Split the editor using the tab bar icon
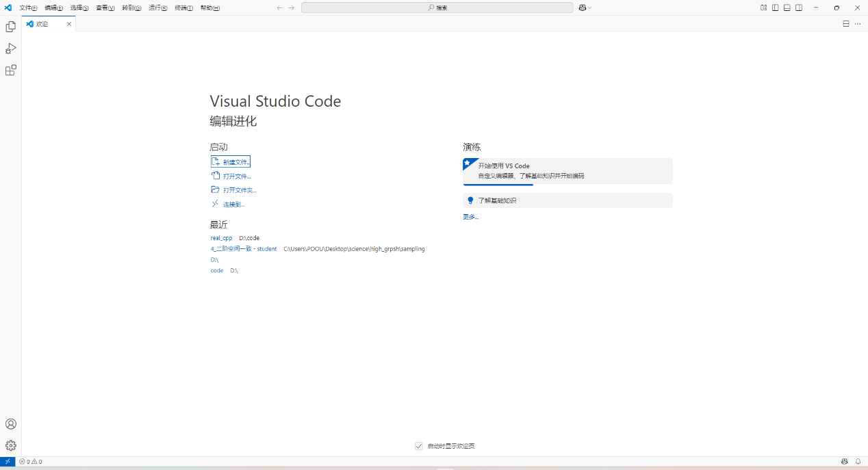The image size is (868, 470). [846, 23]
